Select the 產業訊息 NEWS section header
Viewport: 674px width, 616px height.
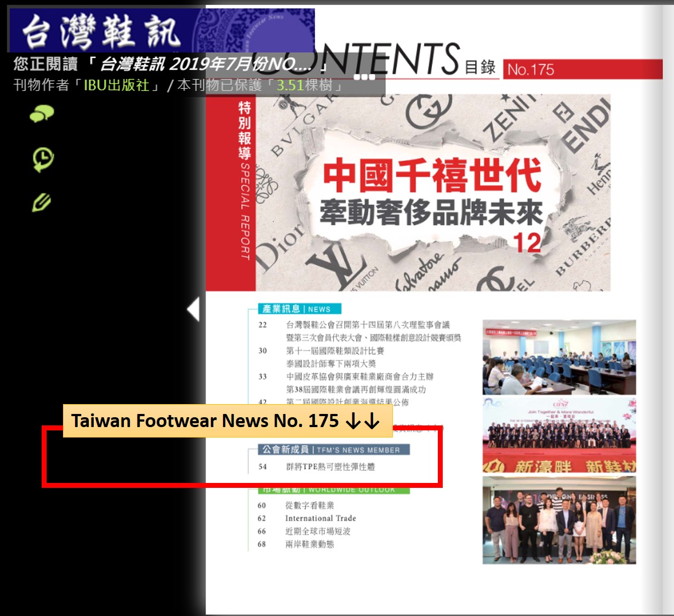click(x=299, y=309)
